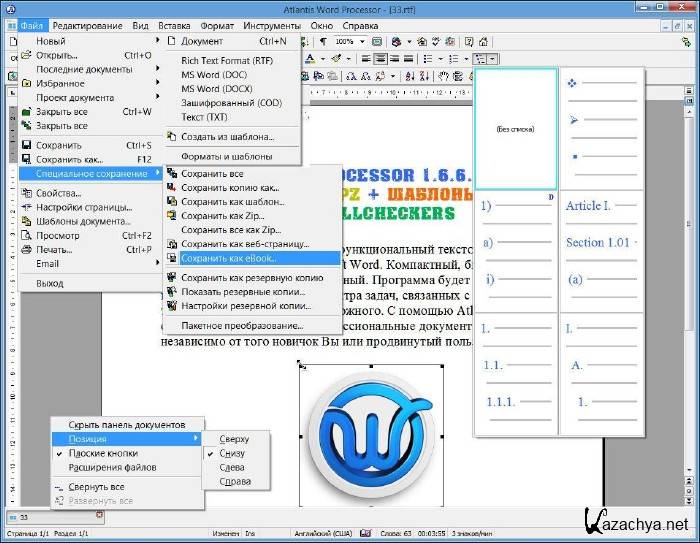Click the center alignment toolbar icon
This screenshot has height=543, width=700.
pyautogui.click(x=381, y=59)
